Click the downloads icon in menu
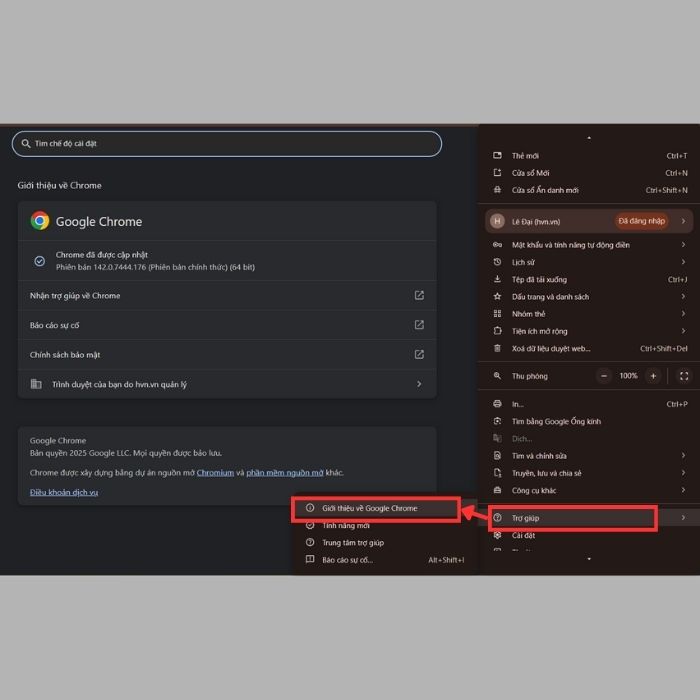 tap(497, 279)
